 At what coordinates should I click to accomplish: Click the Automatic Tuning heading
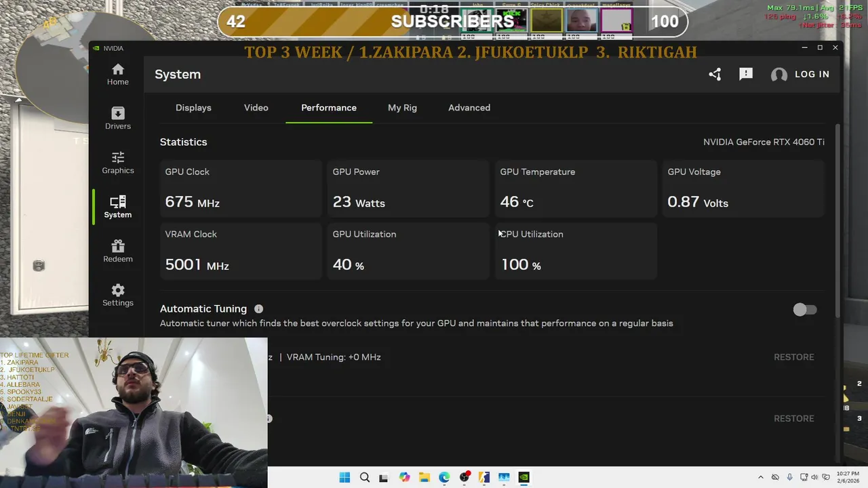[x=203, y=309]
